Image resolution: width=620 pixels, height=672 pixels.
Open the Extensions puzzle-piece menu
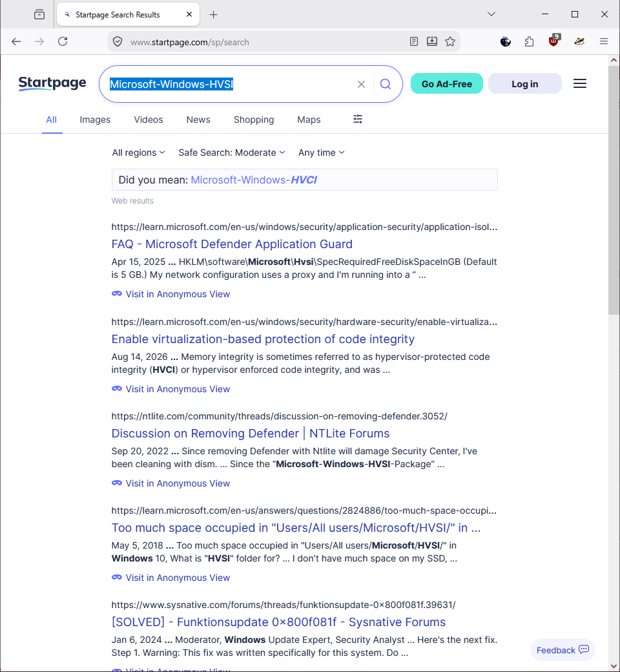pos(529,41)
